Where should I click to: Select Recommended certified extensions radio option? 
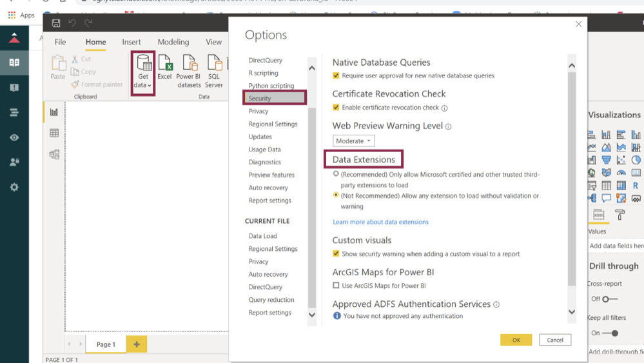(336, 174)
